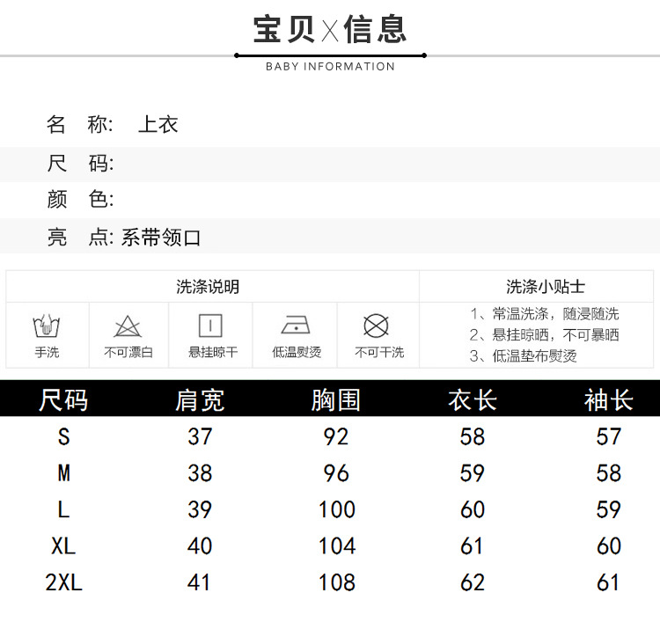Viewport: 660px width, 644px height.
Task: Click the 袖长 column header
Action: point(608,400)
